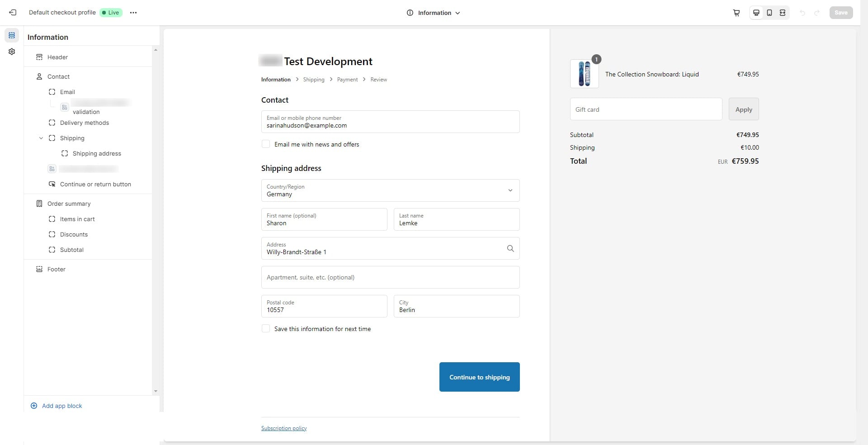Go to the Review breadcrumb step
The image size is (868, 445).
coord(379,80)
